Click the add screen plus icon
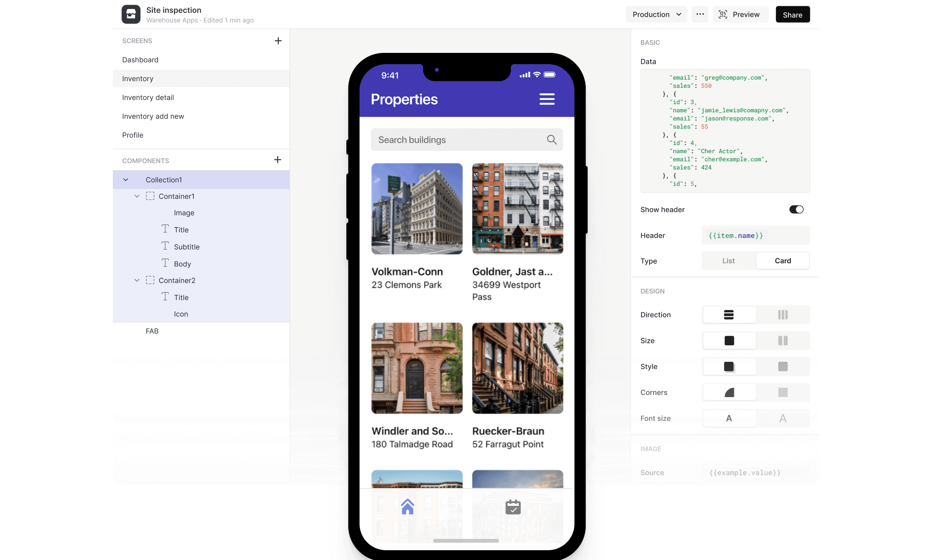The image size is (934, 560). click(279, 41)
